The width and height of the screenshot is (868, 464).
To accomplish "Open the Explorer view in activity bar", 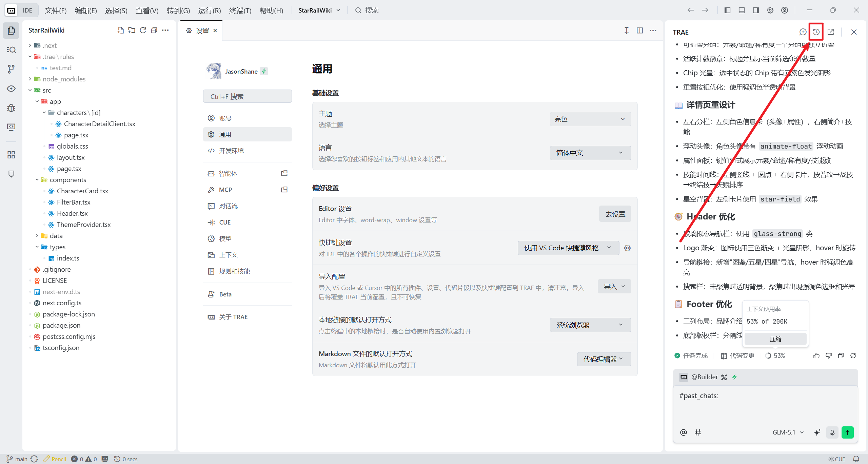I will (x=11, y=31).
